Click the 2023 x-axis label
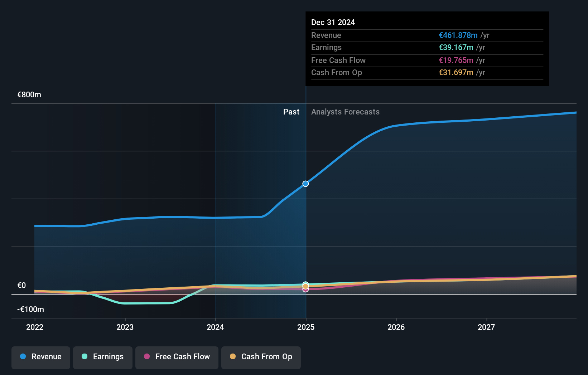 coord(125,327)
